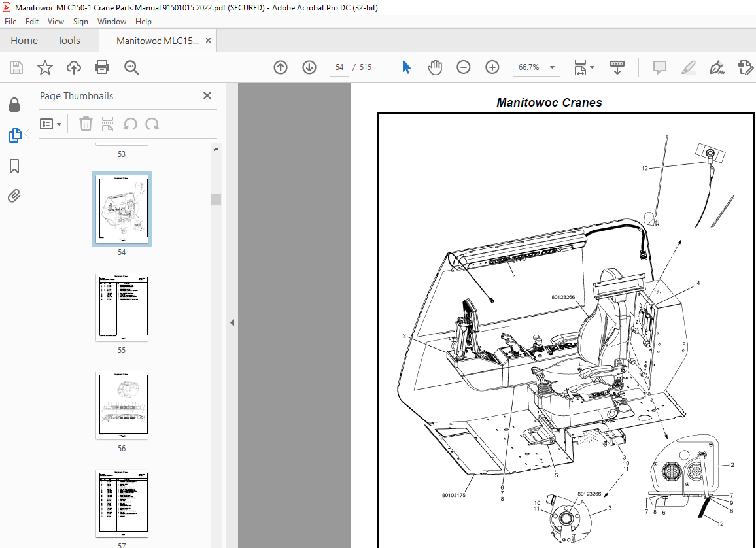Activate the Hand pan tool
This screenshot has height=548, width=756.
coord(434,67)
